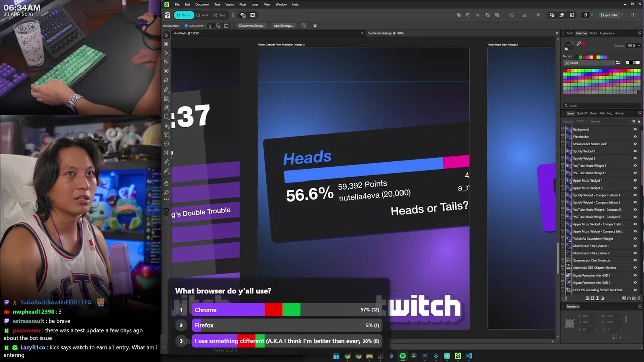Collapse the Layers panel group chevron
The image size is (644, 362).
coord(640,113)
